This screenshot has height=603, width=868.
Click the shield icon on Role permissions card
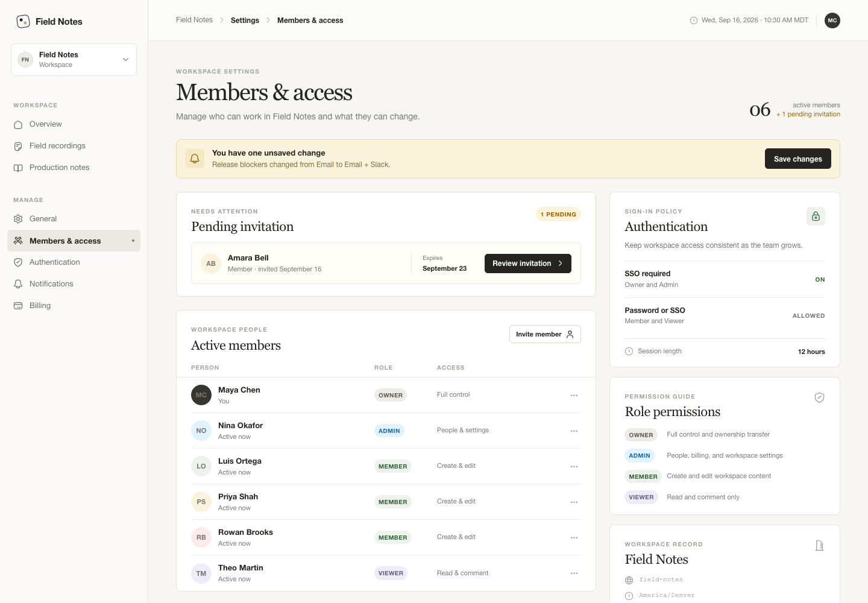tap(819, 397)
